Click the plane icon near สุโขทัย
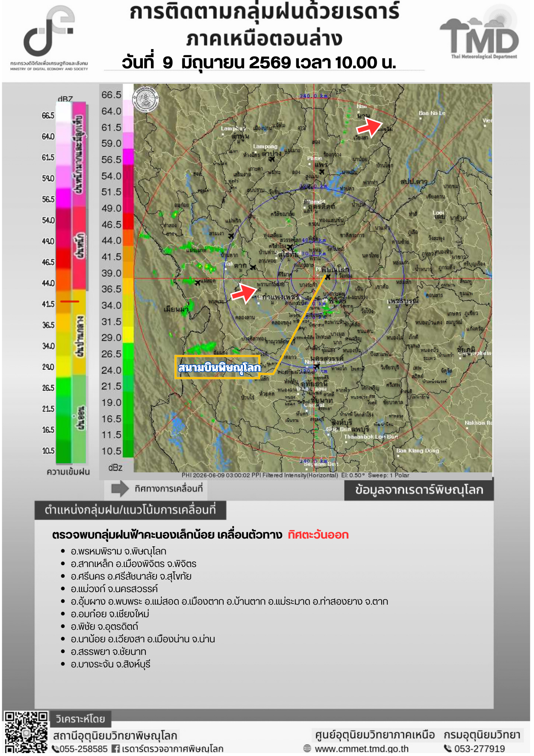 (x=290, y=247)
